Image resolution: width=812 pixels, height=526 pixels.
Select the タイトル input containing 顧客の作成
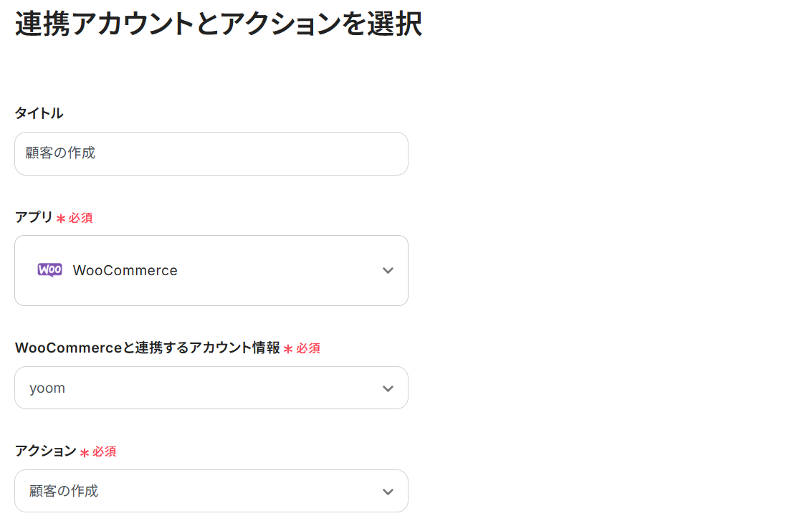coord(211,153)
